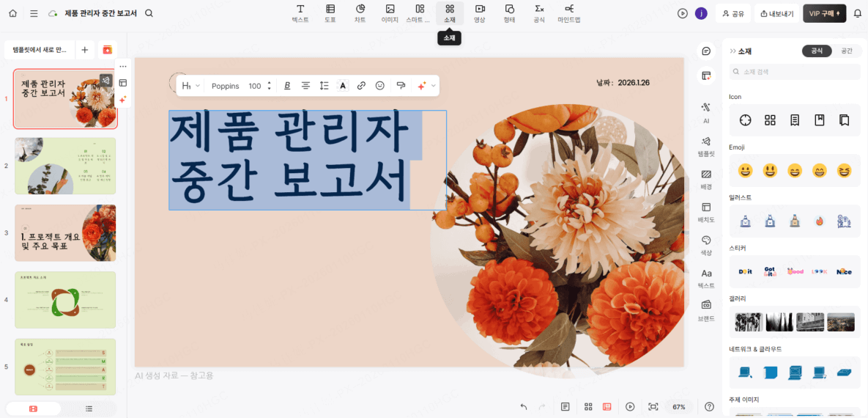Open the AI panel in right sidebar
This screenshot has width=868, height=418.
pos(706,112)
